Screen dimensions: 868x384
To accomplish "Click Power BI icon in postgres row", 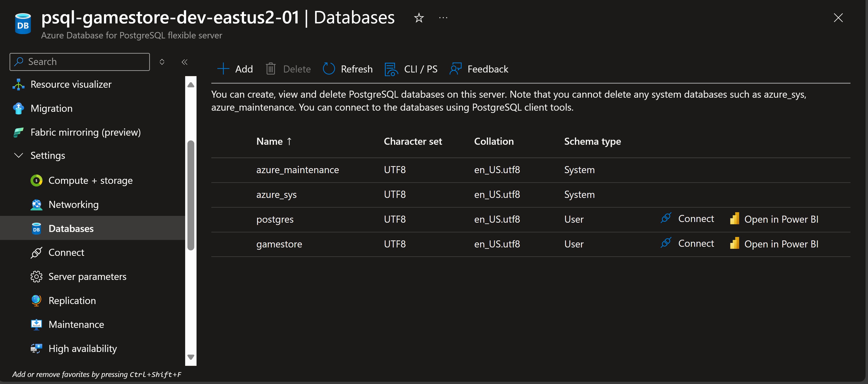I will tap(734, 218).
